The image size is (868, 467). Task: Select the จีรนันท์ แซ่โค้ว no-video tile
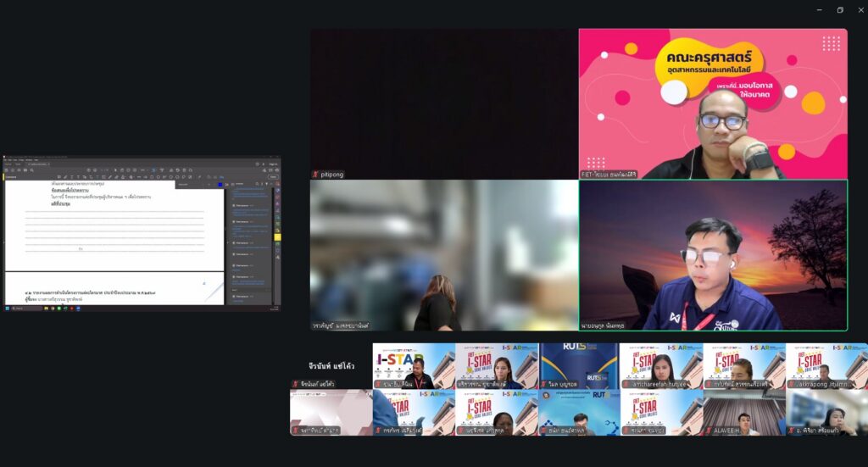click(x=331, y=366)
